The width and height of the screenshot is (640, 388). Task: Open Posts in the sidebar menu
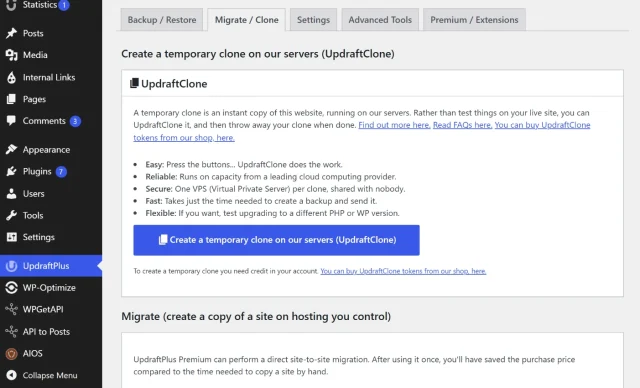tap(51, 33)
